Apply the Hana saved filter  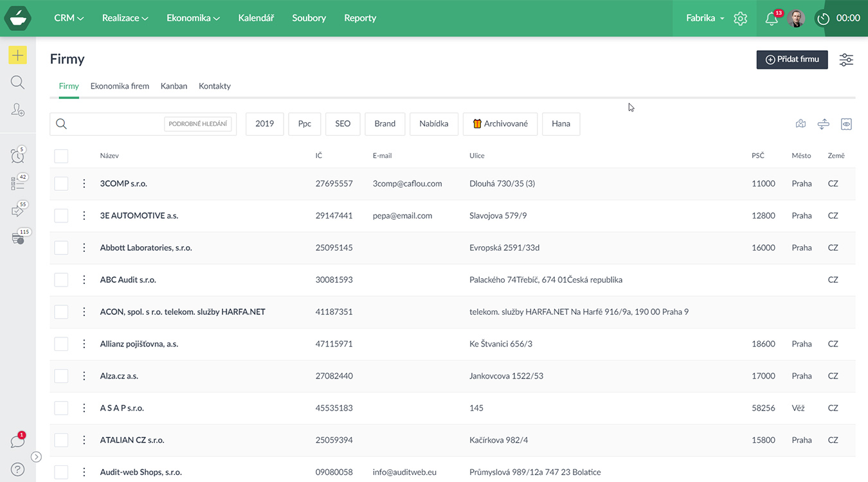click(561, 124)
